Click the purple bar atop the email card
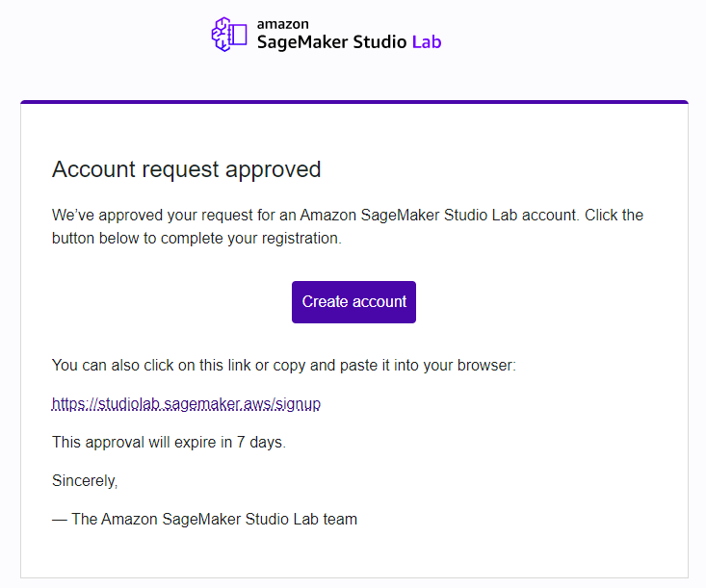706x588 pixels. tap(353, 102)
